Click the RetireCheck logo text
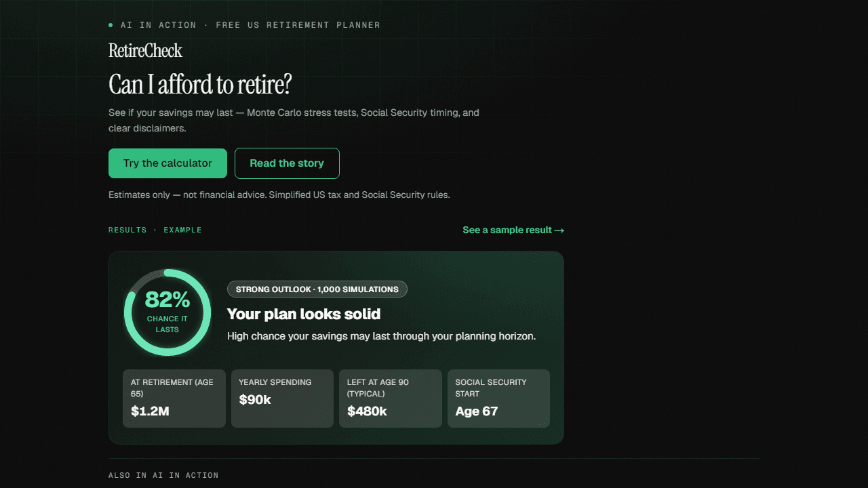Screen dimensions: 868x488 pos(145,51)
